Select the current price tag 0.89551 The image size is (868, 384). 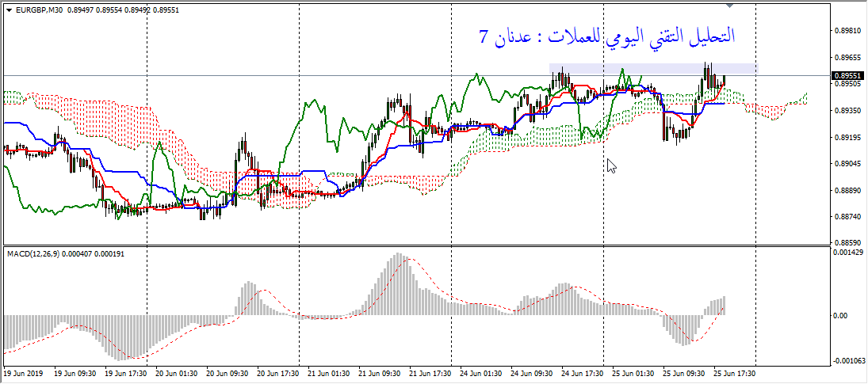pyautogui.click(x=847, y=75)
